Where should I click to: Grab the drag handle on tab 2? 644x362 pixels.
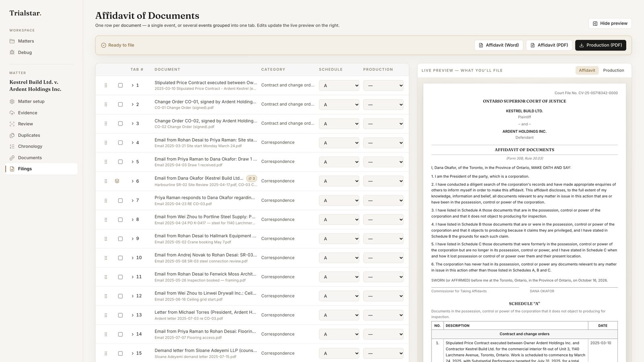[106, 105]
